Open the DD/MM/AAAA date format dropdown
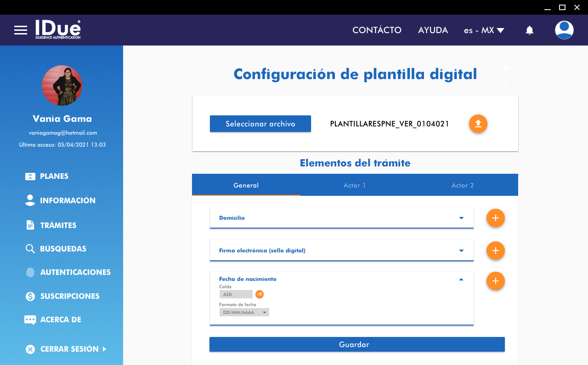Screen dimensions: 588x365 pyautogui.click(x=244, y=313)
